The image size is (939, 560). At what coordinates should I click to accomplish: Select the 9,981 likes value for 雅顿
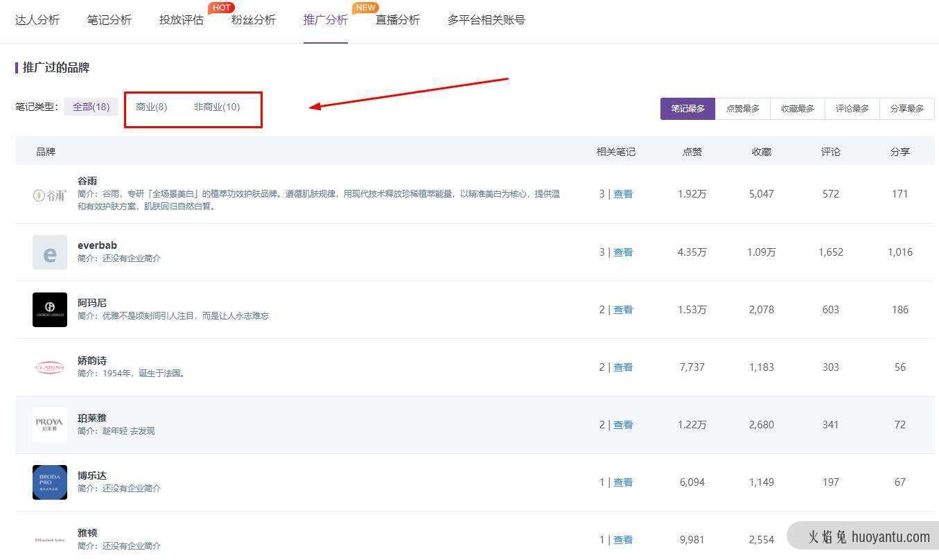pyautogui.click(x=692, y=540)
